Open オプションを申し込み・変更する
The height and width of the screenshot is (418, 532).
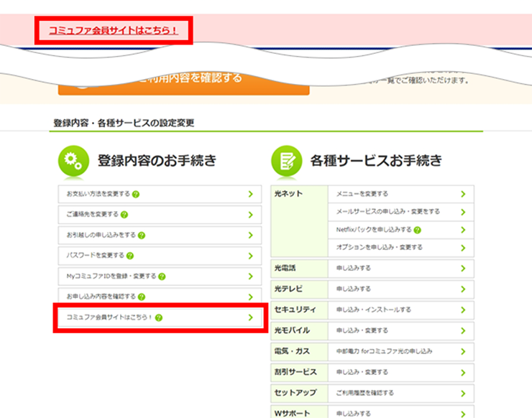401,248
